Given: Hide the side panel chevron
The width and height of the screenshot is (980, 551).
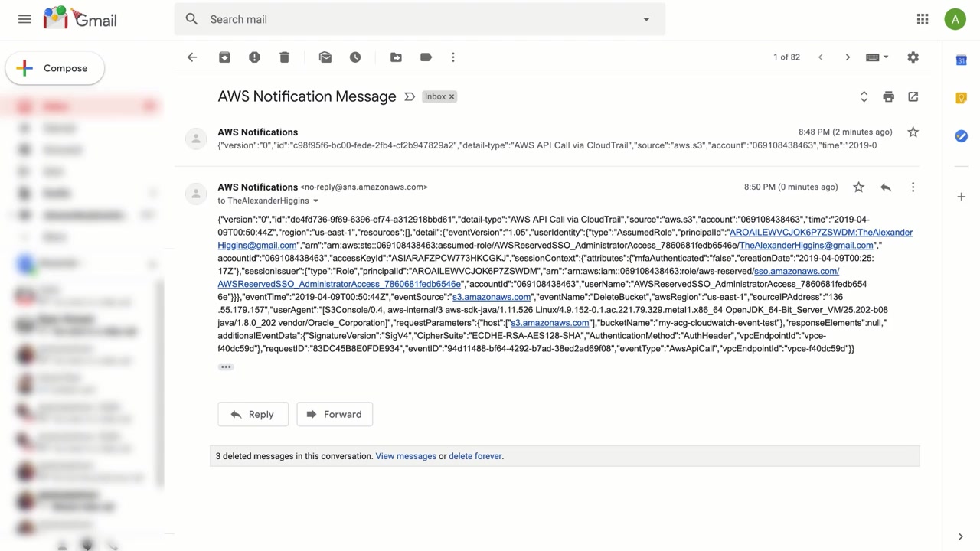Looking at the screenshot, I should (x=961, y=536).
